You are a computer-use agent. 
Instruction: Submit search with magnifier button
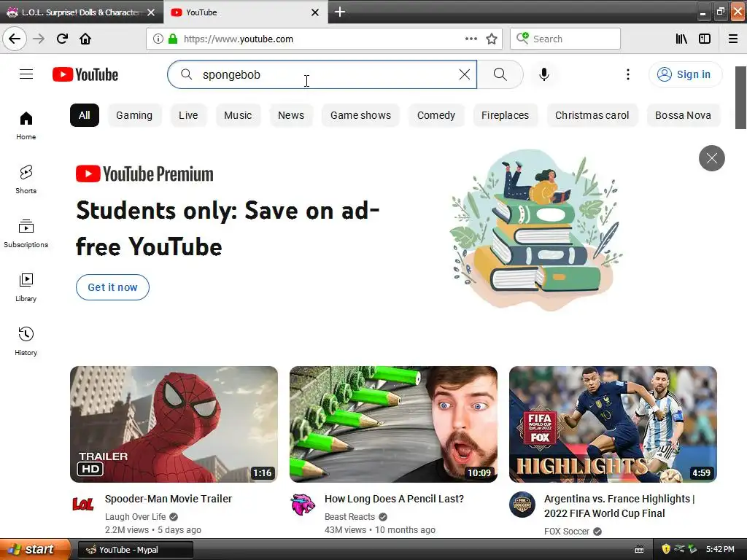(x=500, y=74)
